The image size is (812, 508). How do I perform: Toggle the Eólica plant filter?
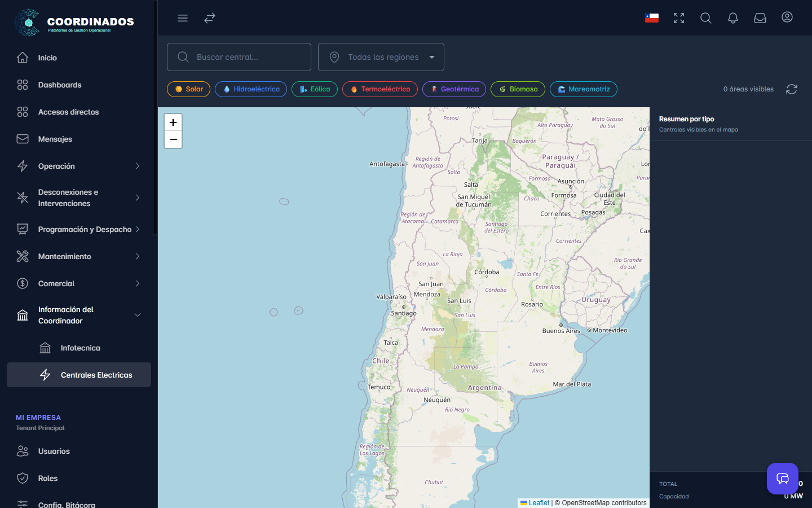pyautogui.click(x=315, y=89)
